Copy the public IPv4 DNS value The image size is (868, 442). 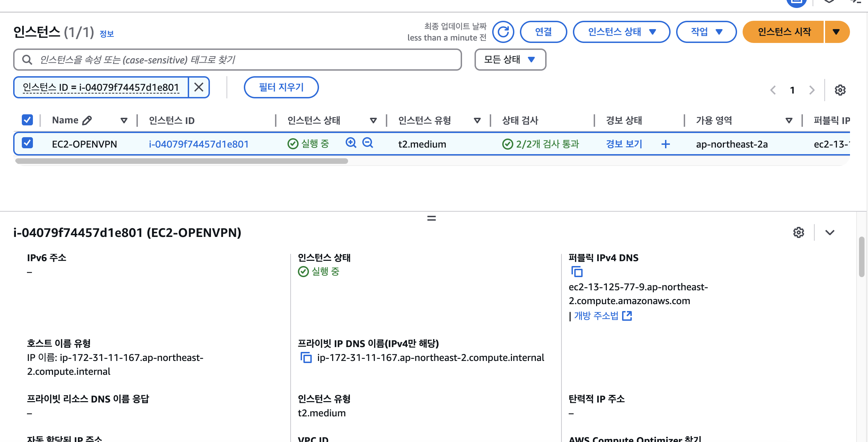[577, 272]
